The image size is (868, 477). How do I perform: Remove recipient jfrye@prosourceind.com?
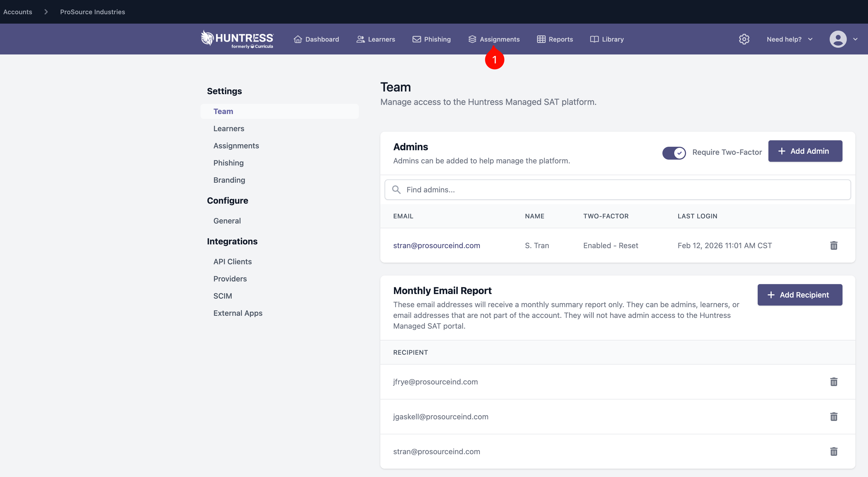click(834, 382)
